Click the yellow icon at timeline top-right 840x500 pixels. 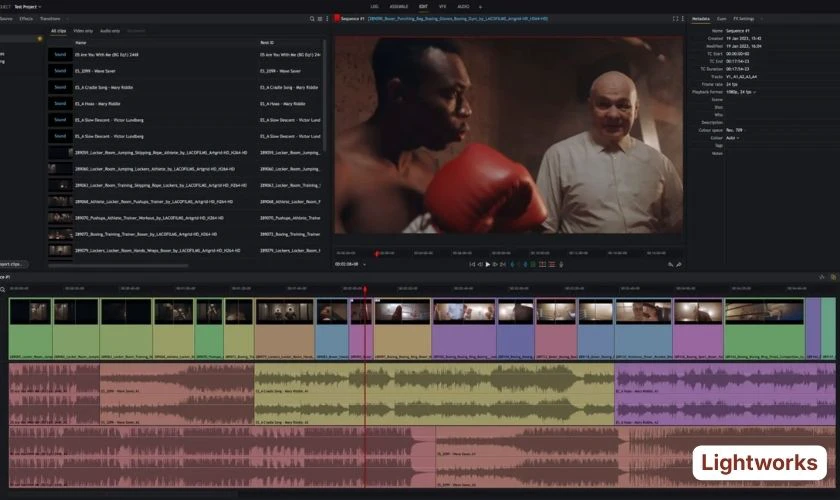[833, 277]
